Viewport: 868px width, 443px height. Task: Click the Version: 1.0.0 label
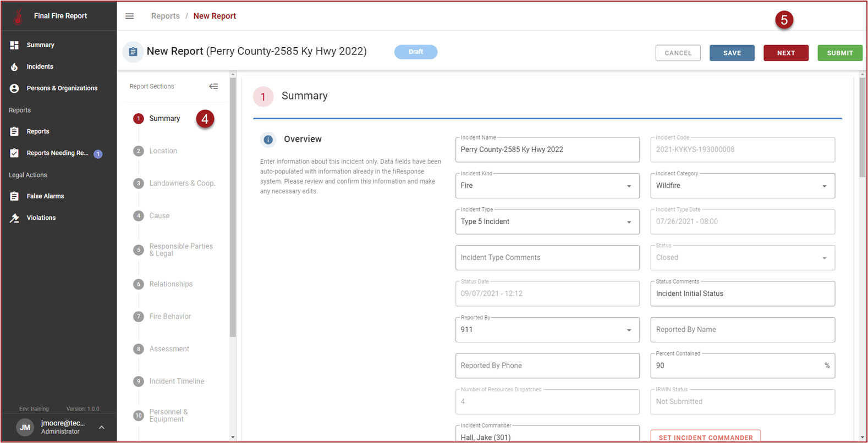pyautogui.click(x=83, y=409)
